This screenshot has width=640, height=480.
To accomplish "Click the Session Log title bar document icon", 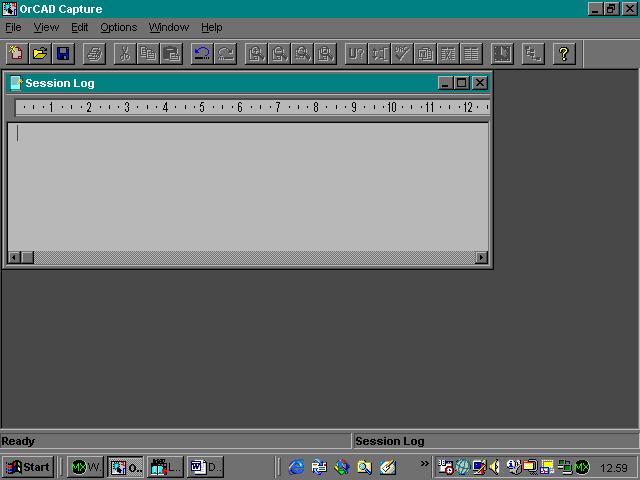I will 16,83.
